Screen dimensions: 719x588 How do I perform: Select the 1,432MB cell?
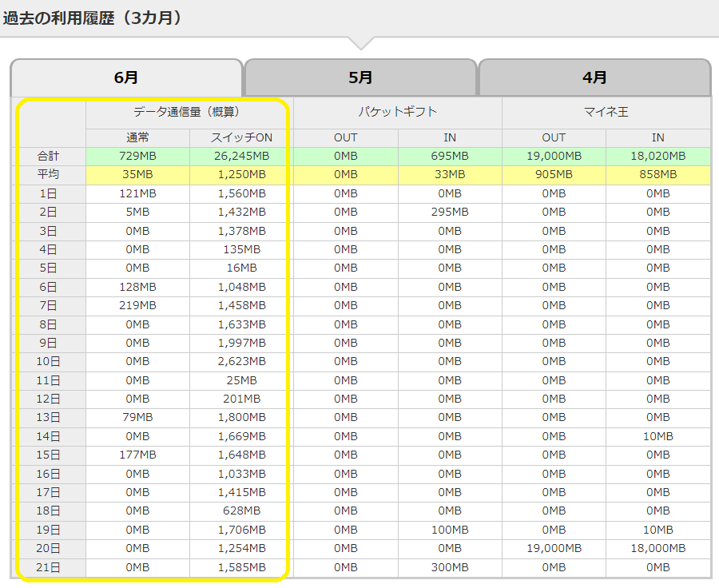click(241, 213)
